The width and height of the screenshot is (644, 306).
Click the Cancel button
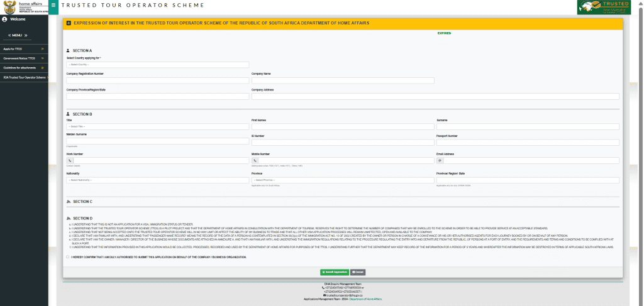pyautogui.click(x=358, y=272)
